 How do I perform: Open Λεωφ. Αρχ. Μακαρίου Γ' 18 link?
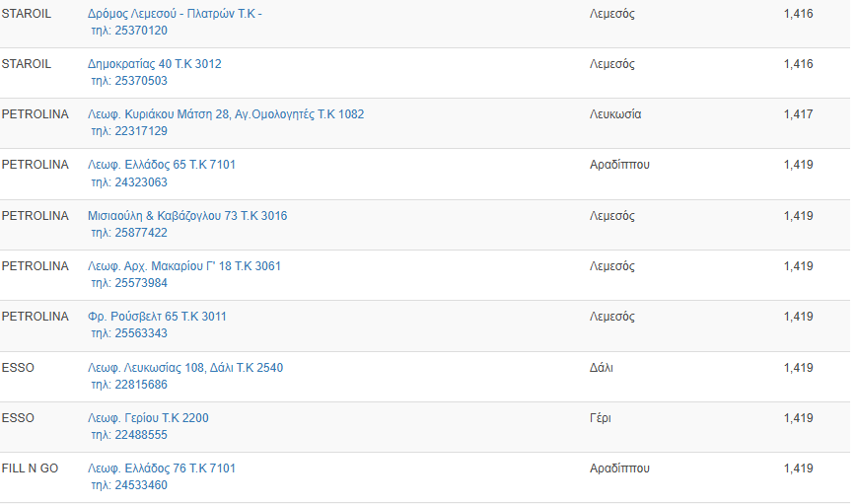pyautogui.click(x=184, y=266)
